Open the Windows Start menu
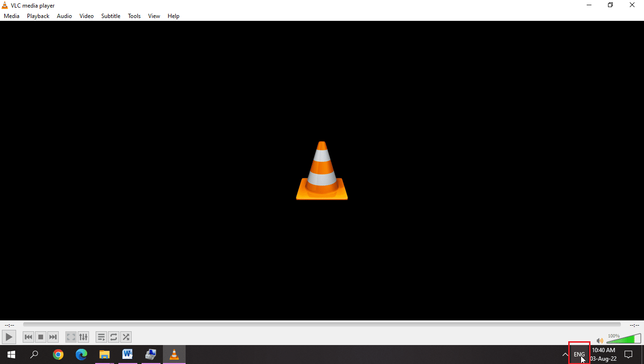 pos(11,355)
